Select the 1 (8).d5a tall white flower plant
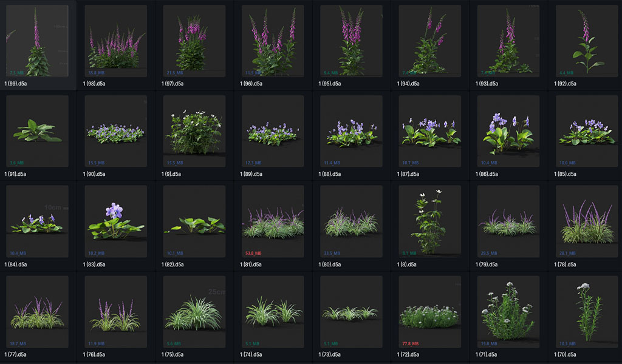 (429, 221)
